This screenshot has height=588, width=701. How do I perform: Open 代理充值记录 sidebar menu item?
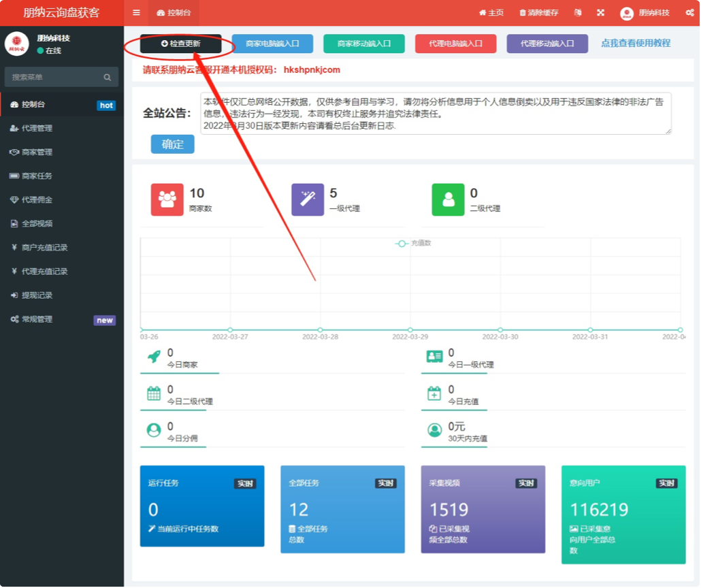(x=62, y=272)
